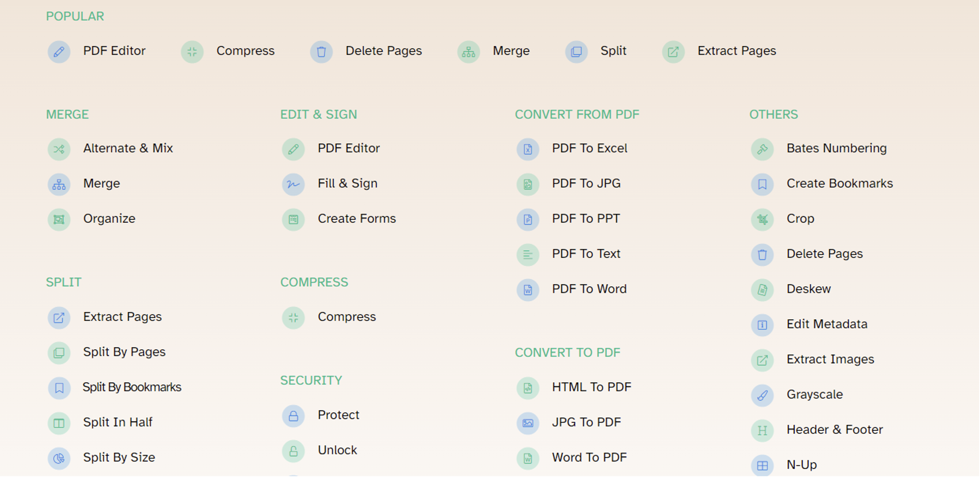Open the PDF To JPG converter link
Screen dimensions: 980x477
point(586,183)
